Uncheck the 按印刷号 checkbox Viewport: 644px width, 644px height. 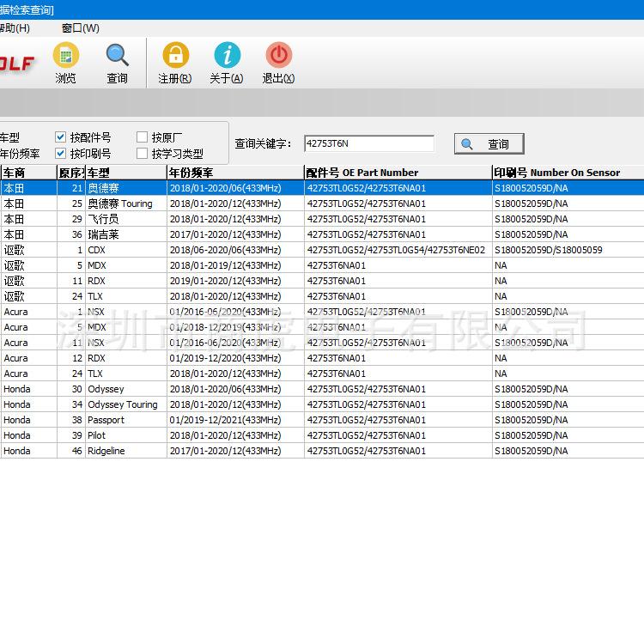[61, 154]
